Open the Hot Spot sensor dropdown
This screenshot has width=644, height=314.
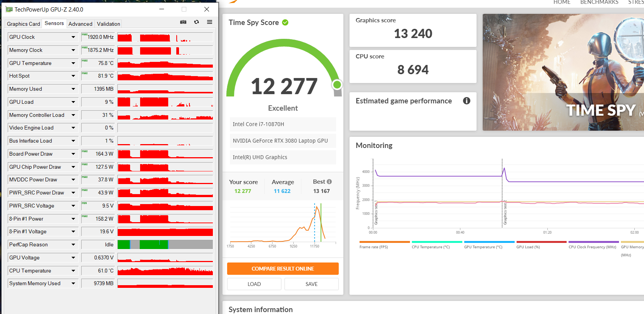73,76
